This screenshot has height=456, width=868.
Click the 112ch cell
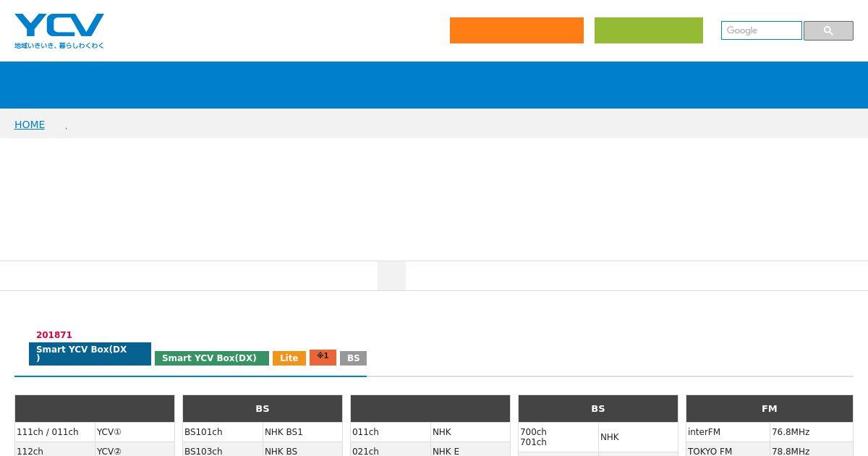[x=55, y=450]
